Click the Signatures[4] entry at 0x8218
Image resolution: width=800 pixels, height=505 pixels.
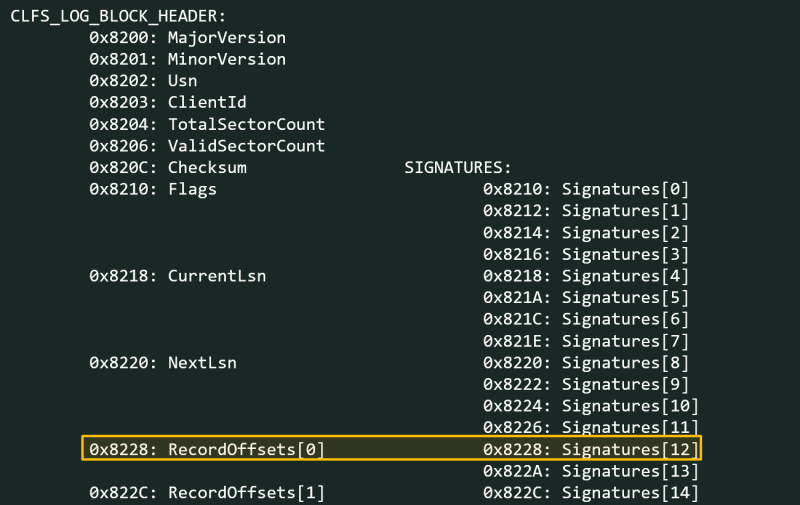coord(586,275)
